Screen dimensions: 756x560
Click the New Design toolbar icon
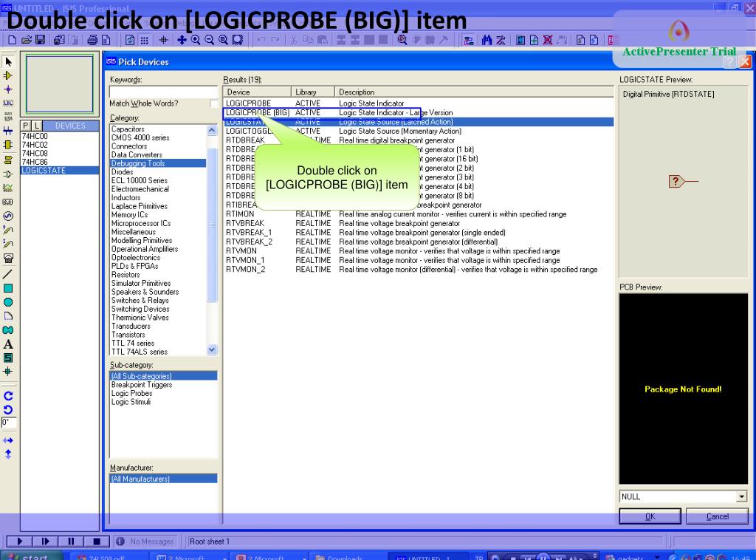(13, 40)
